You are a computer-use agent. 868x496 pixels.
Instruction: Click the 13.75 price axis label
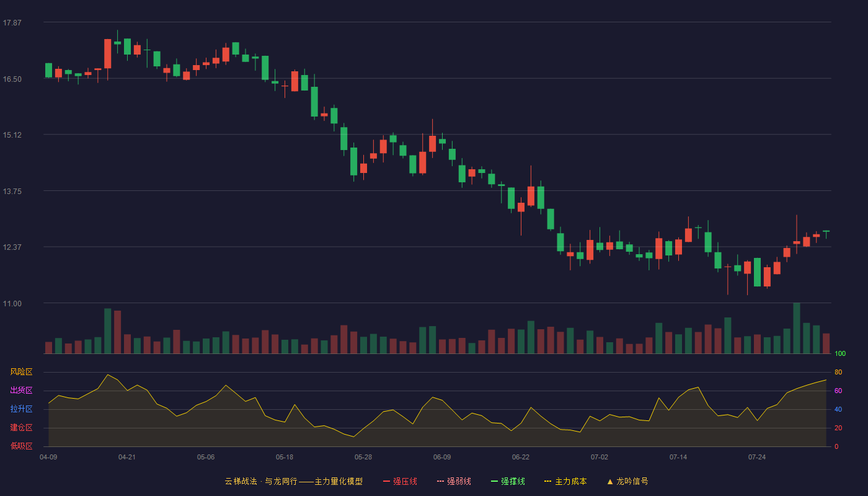[12, 192]
